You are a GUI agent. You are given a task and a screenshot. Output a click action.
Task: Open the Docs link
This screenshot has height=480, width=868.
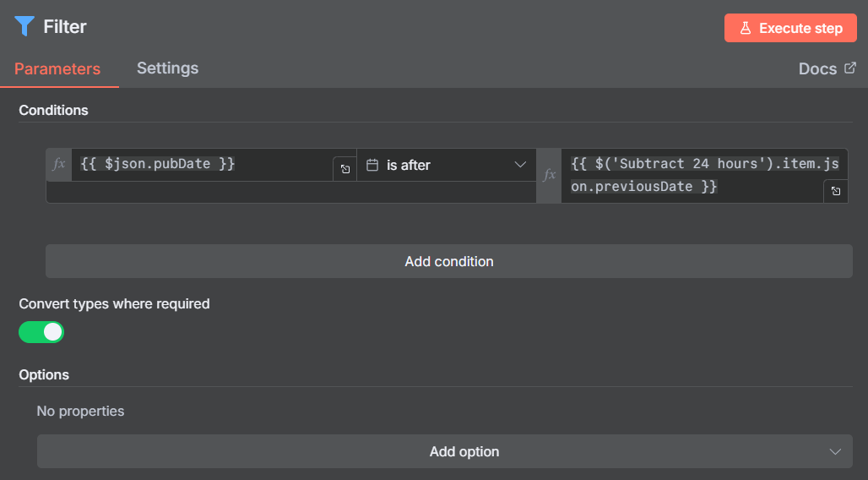[817, 69]
